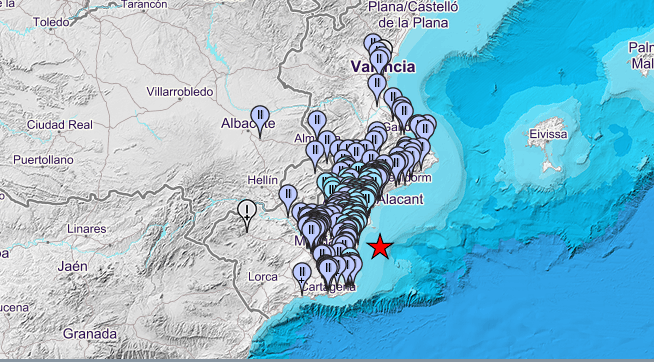This screenshot has width=654, height=362.
Task: Click the Villarrobledo town label
Action: pos(180,92)
